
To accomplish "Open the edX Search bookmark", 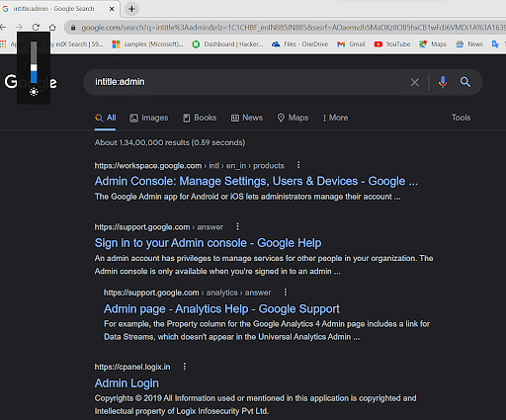I will tap(76, 44).
